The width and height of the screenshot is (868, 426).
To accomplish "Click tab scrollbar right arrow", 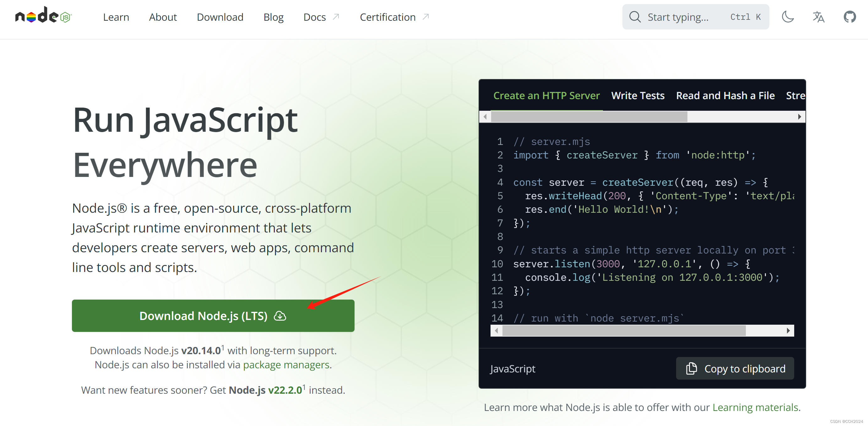I will click(x=799, y=117).
